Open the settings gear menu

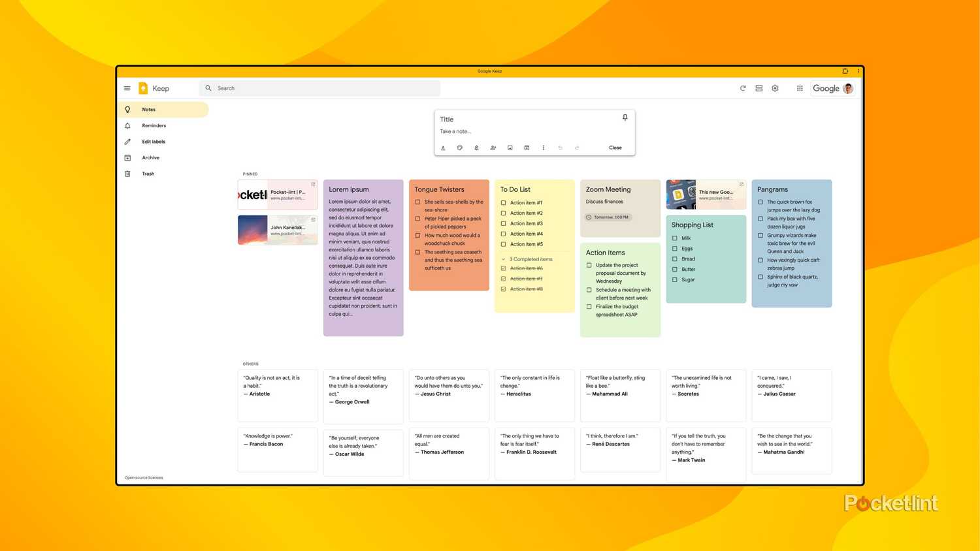[776, 88]
